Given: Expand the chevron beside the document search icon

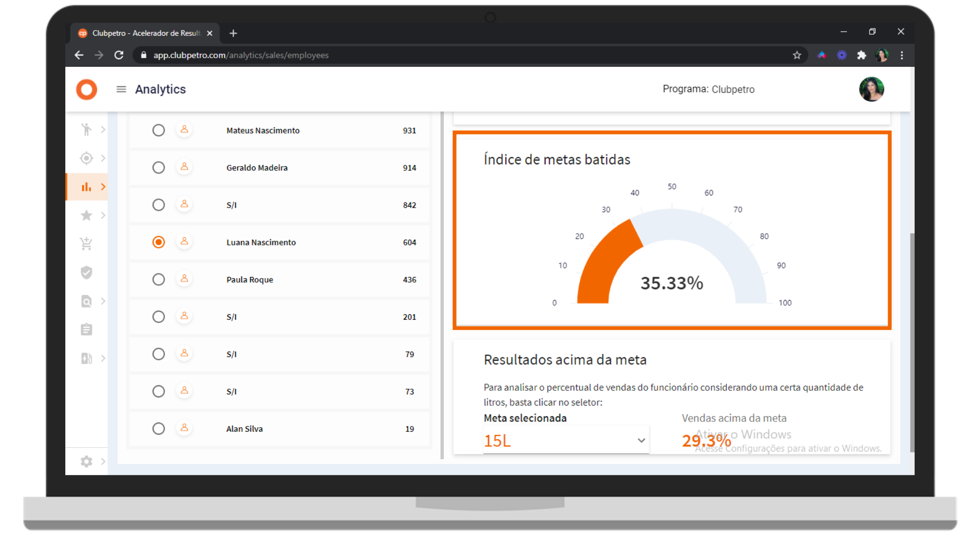Looking at the screenshot, I should pyautogui.click(x=103, y=301).
